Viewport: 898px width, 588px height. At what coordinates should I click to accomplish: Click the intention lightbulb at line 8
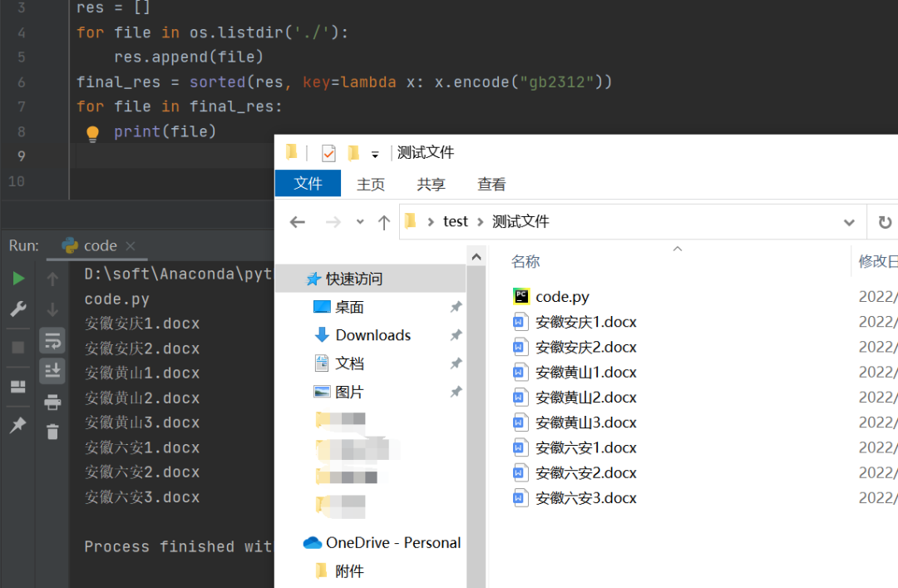pyautogui.click(x=92, y=133)
